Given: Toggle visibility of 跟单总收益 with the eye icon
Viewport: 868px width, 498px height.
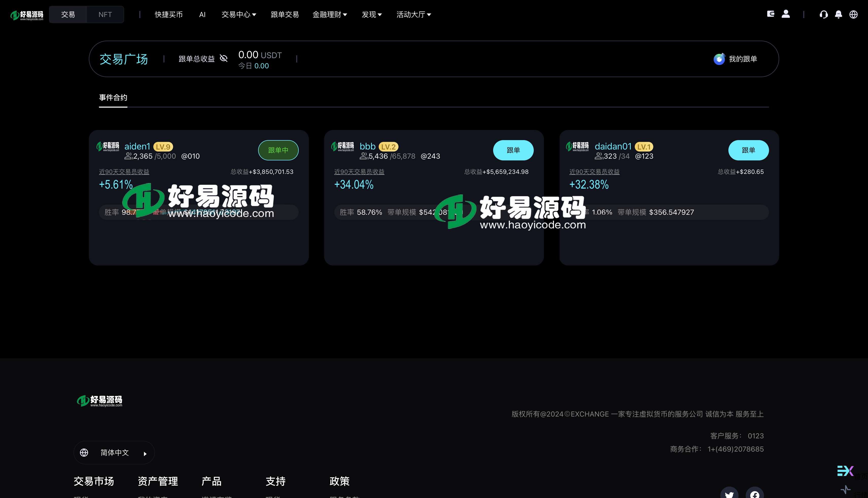Looking at the screenshot, I should (224, 58).
